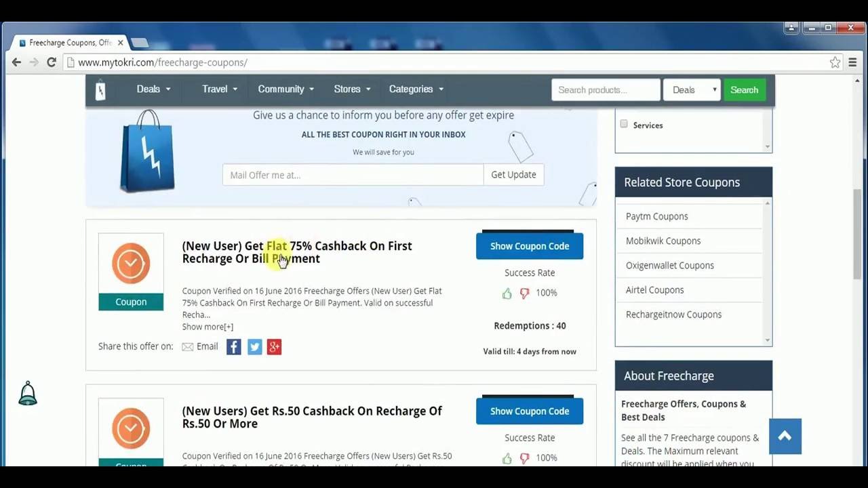Click the notification bell icon

(28, 393)
